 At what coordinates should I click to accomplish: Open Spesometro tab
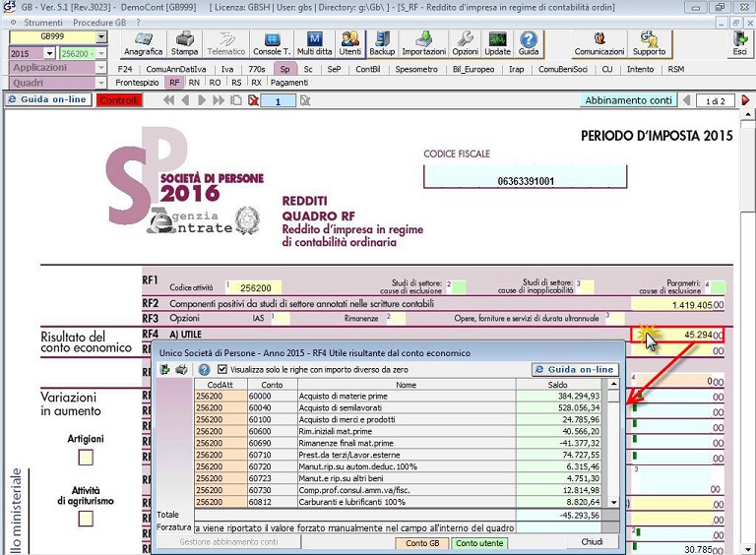[416, 69]
